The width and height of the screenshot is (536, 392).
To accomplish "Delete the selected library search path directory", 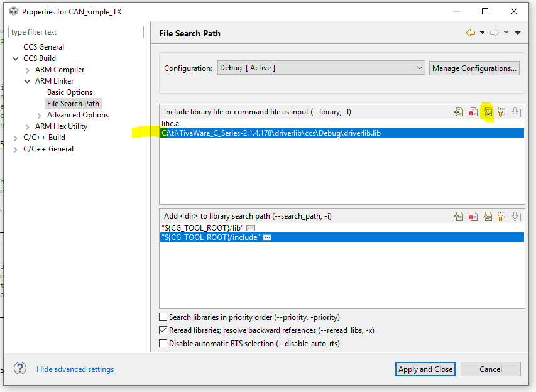I will pyautogui.click(x=473, y=216).
